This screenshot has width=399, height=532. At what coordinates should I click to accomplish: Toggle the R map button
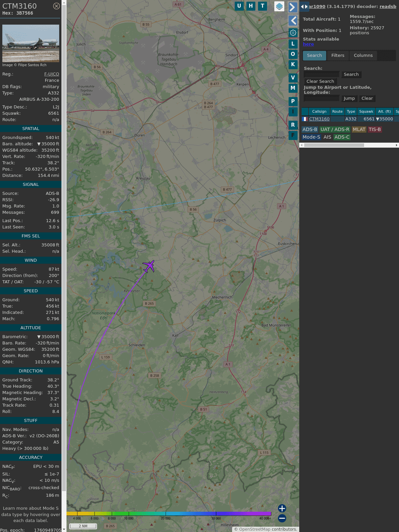pos(293,125)
